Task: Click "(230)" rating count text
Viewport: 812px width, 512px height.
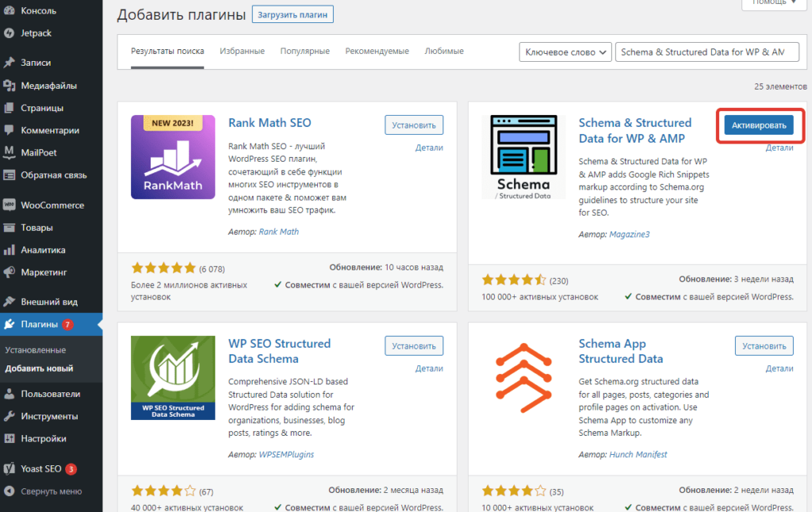Action: point(559,281)
